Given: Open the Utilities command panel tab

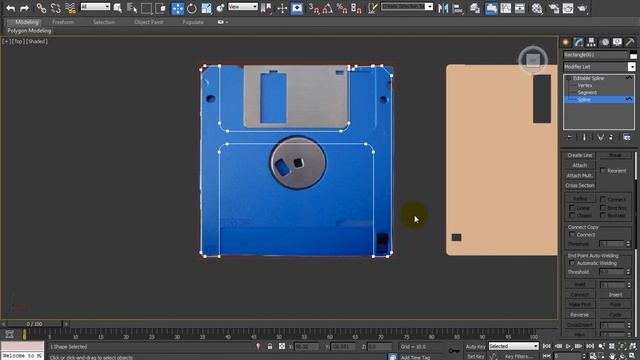Looking at the screenshot, I should click(x=630, y=42).
